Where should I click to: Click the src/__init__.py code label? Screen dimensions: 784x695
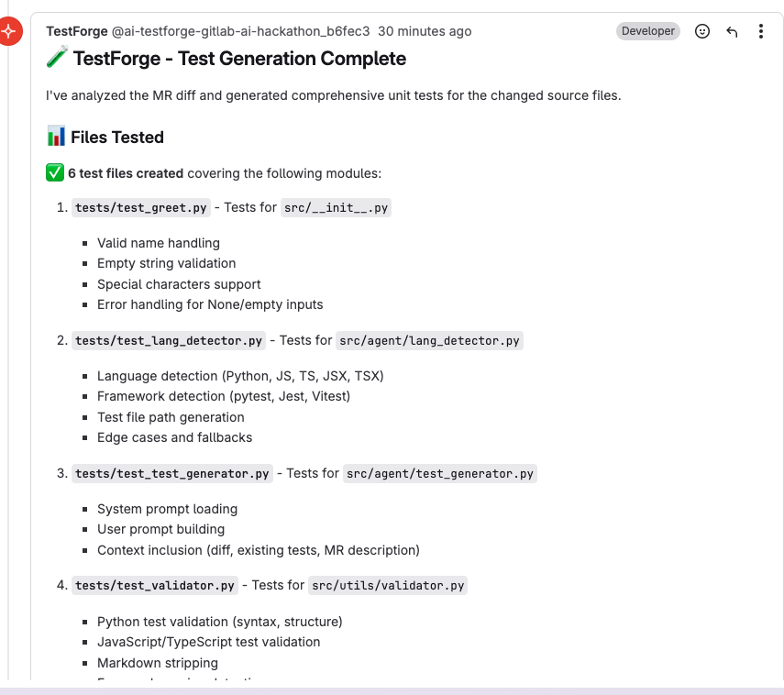click(337, 207)
